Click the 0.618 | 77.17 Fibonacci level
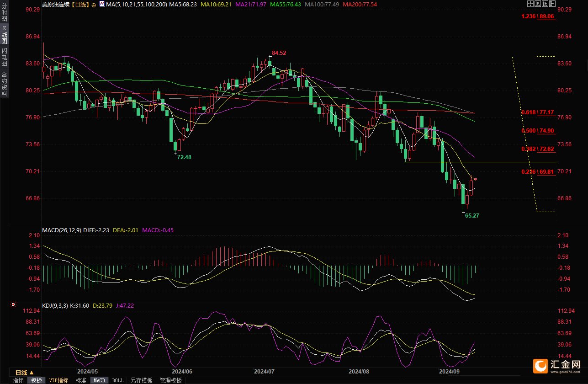The image size is (588, 384). click(538, 112)
